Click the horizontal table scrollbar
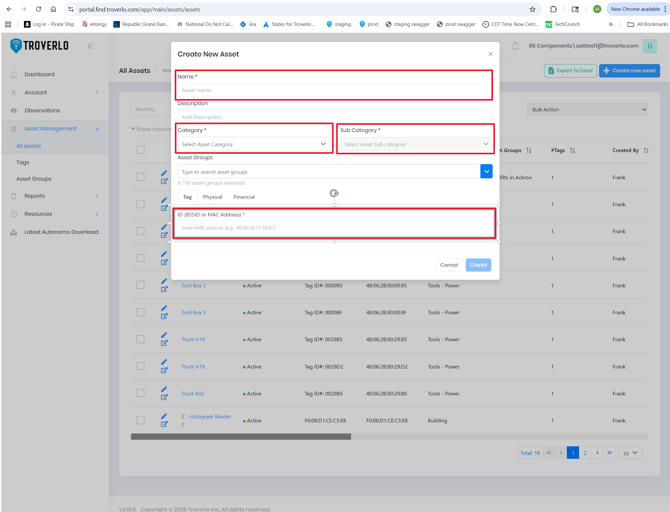Screen dimensions: 670x512 pyautogui.click(x=241, y=437)
